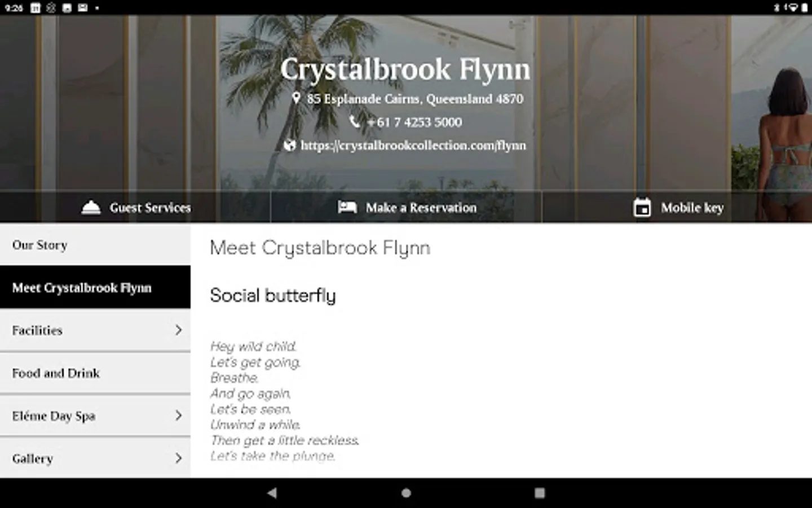Tap the status bar clock showing 9:26
This screenshot has width=812, height=508.
14,8
